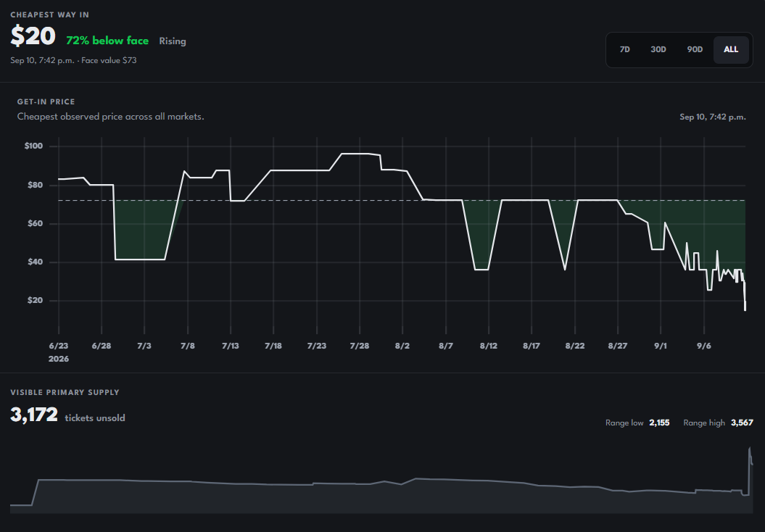Select the '72% below face' label
This screenshot has width=765, height=532.
click(107, 41)
